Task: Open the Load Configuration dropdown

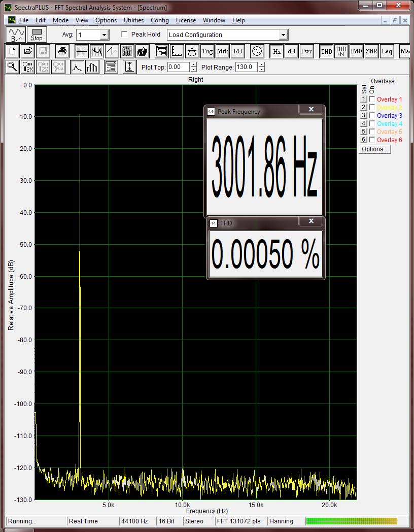Action: tap(284, 35)
